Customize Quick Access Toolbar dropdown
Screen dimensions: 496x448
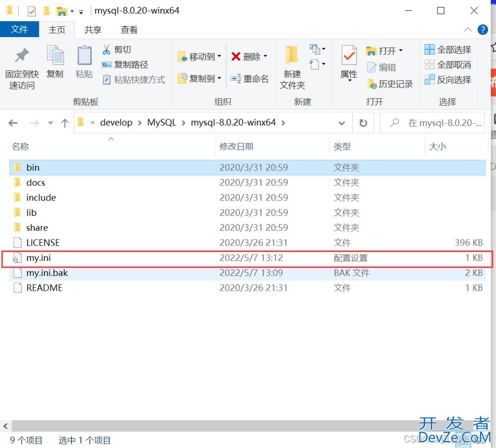click(81, 12)
